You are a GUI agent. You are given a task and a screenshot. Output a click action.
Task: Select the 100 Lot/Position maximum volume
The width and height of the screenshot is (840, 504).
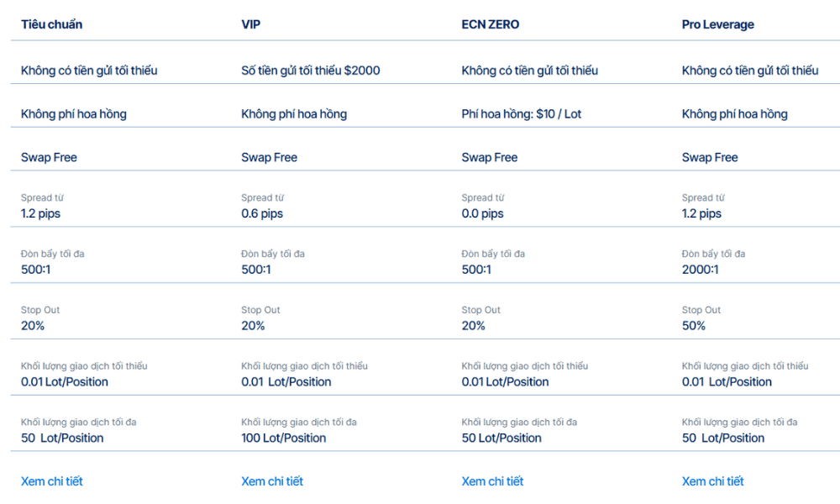(x=284, y=438)
